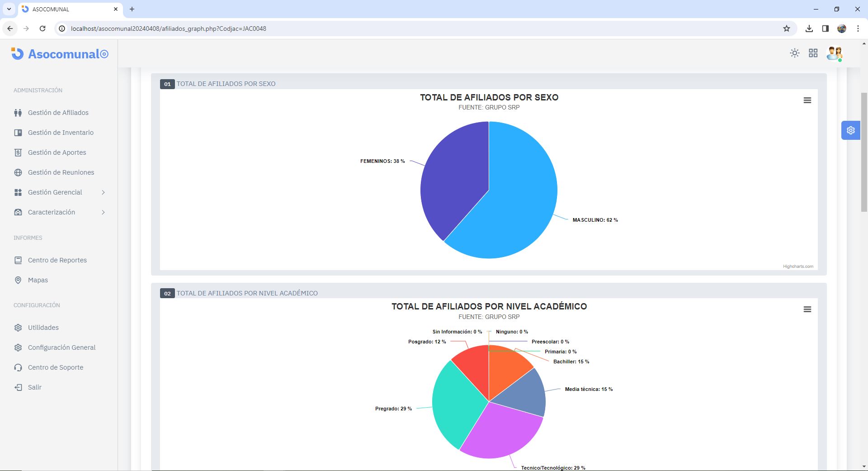The height and width of the screenshot is (471, 868).
Task: Click the Gestión de Aportes icon
Action: (18, 152)
